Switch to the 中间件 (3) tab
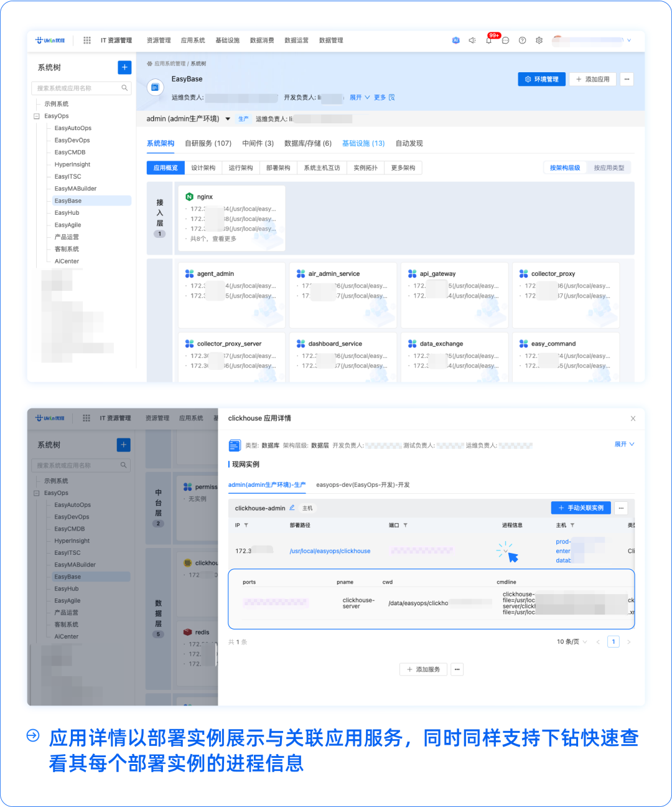Viewport: 672px width, 807px height. pyautogui.click(x=258, y=143)
